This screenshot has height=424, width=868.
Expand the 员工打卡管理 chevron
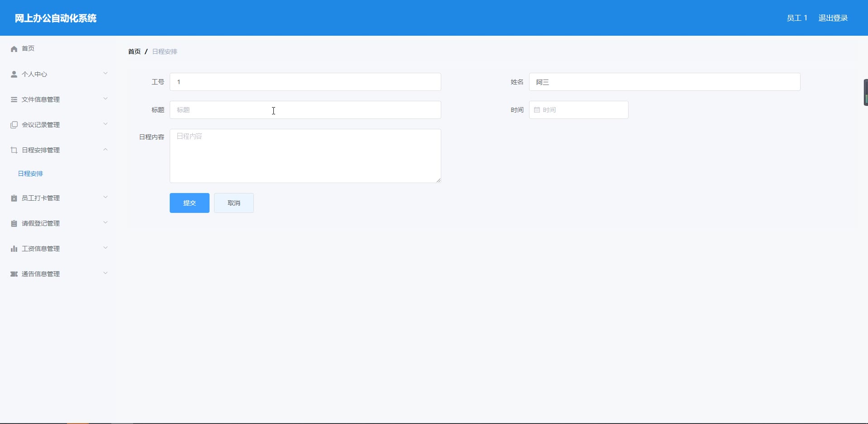(x=105, y=197)
